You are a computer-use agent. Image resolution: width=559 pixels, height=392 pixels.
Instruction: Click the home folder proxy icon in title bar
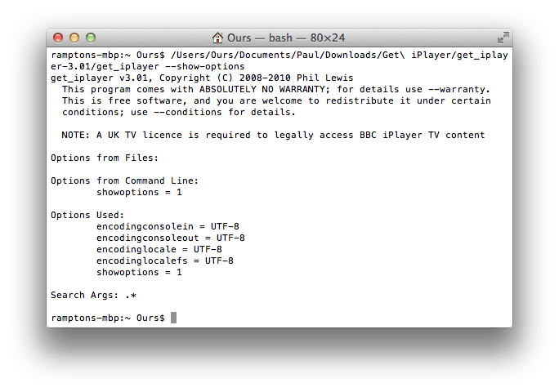click(218, 38)
